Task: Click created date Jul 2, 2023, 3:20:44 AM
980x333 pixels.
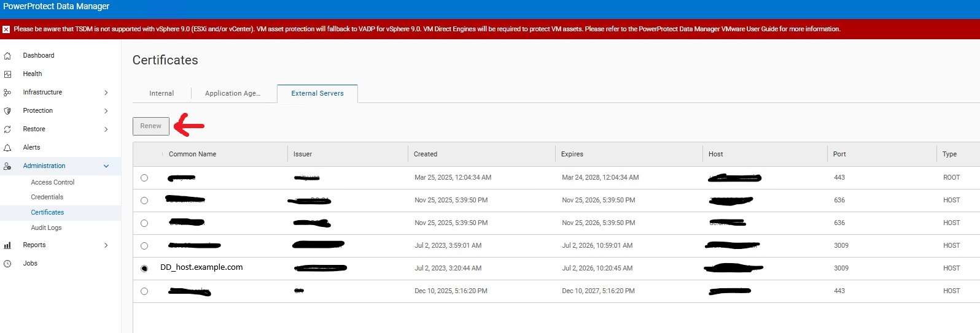Action: tap(448, 268)
